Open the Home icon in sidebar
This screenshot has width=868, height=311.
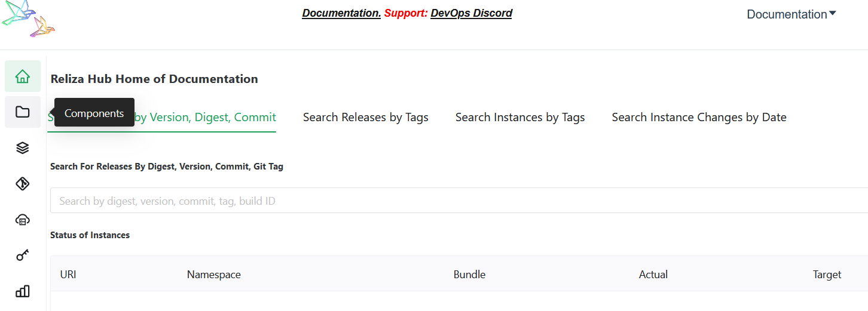[x=23, y=76]
